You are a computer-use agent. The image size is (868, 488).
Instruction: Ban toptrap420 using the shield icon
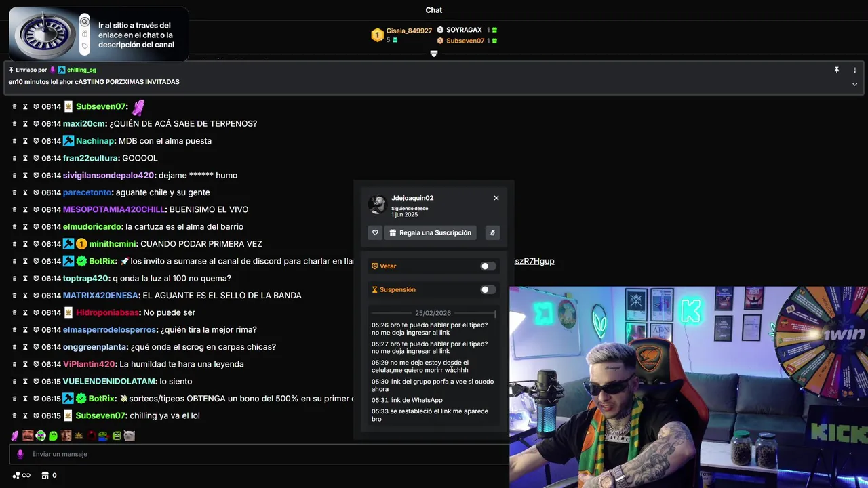(x=36, y=279)
